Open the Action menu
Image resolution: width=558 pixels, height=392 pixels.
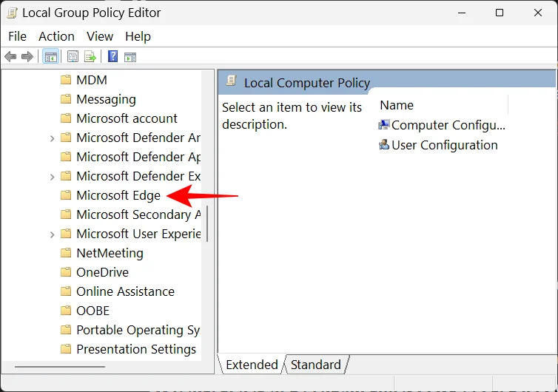[x=56, y=36]
